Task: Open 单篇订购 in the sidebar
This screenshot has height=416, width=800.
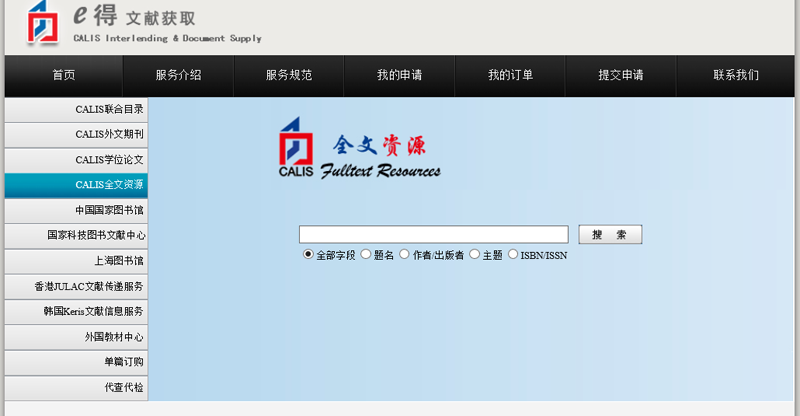Action: pyautogui.click(x=76, y=362)
